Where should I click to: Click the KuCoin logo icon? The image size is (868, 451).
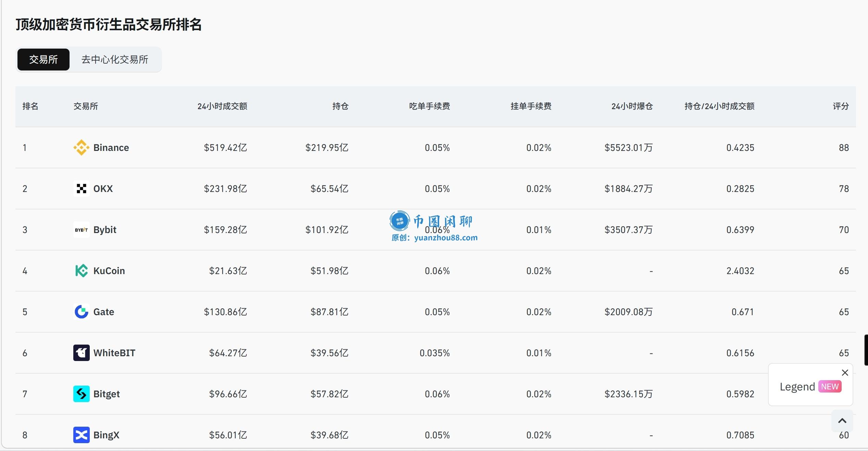coord(81,271)
